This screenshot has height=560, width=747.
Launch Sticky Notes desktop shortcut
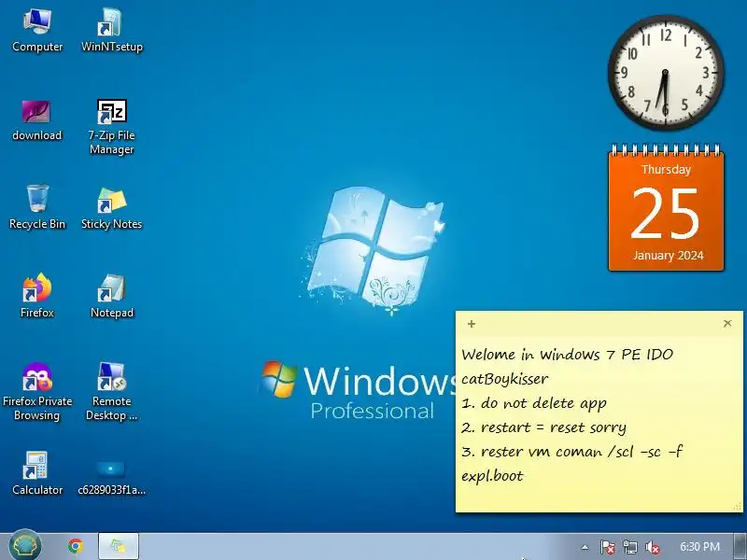coord(111,208)
